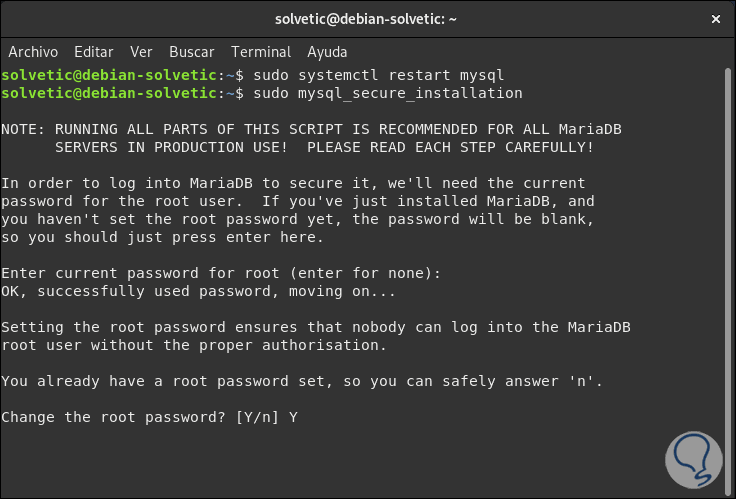The height and width of the screenshot is (499, 736).
Task: Click the 'OK, successfully used password' message
Action: (198, 291)
